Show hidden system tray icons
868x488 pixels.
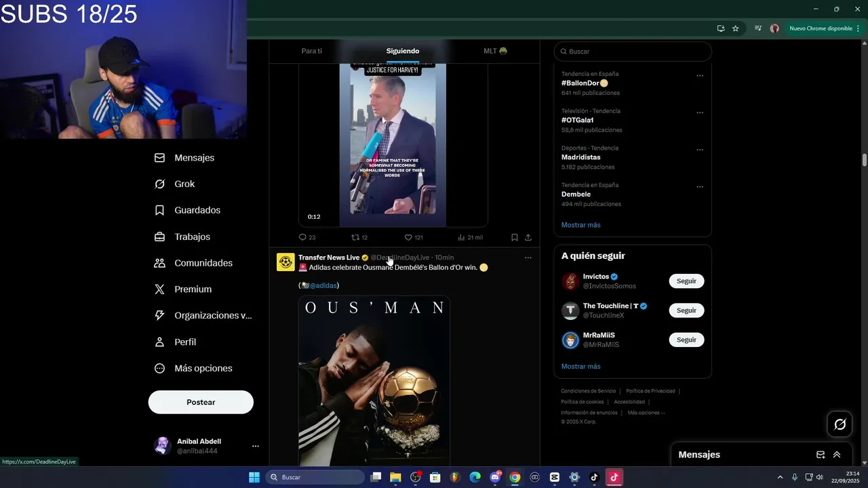click(x=780, y=477)
